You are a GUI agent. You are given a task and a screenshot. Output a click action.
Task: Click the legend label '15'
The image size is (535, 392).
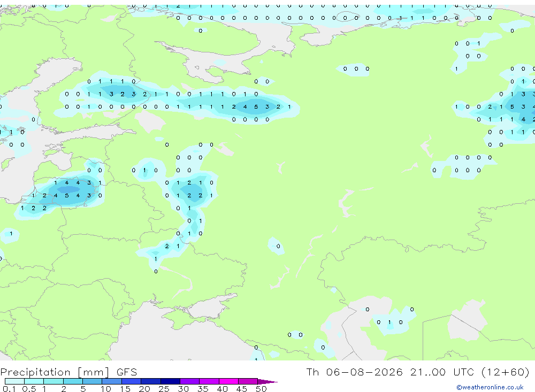click(x=125, y=389)
